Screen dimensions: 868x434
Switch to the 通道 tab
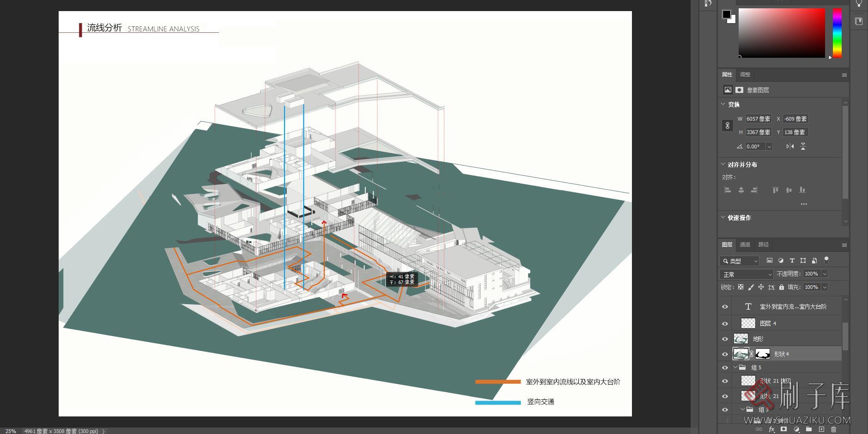(x=745, y=245)
